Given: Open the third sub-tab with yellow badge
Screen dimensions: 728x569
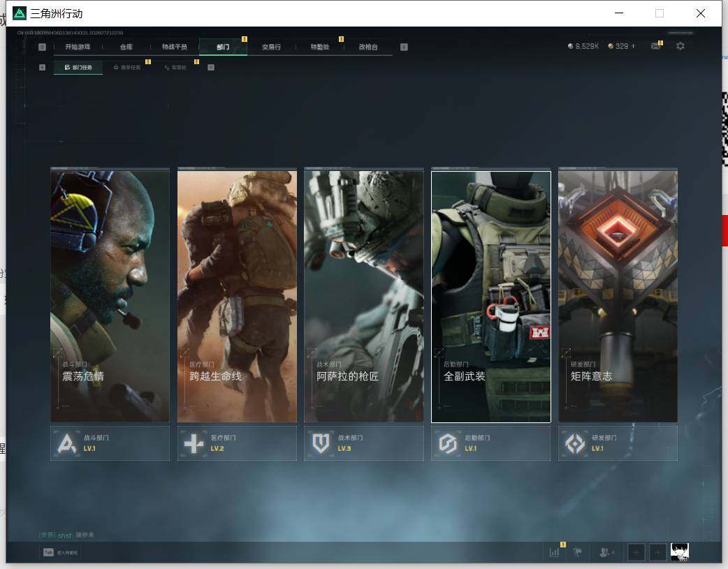Looking at the screenshot, I should pos(175,67).
